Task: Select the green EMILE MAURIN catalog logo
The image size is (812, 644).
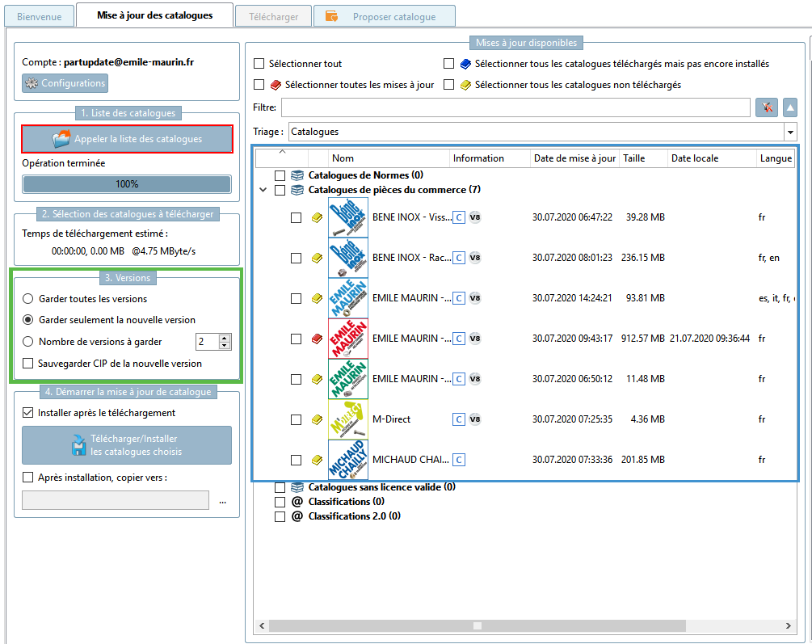Action: 348,379
